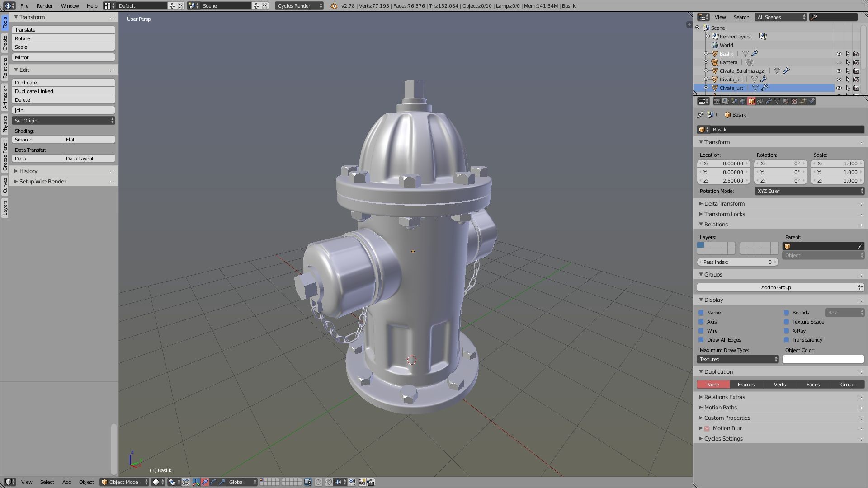Enable the Wire display checkbox
The height and width of the screenshot is (488, 868).
(x=701, y=331)
